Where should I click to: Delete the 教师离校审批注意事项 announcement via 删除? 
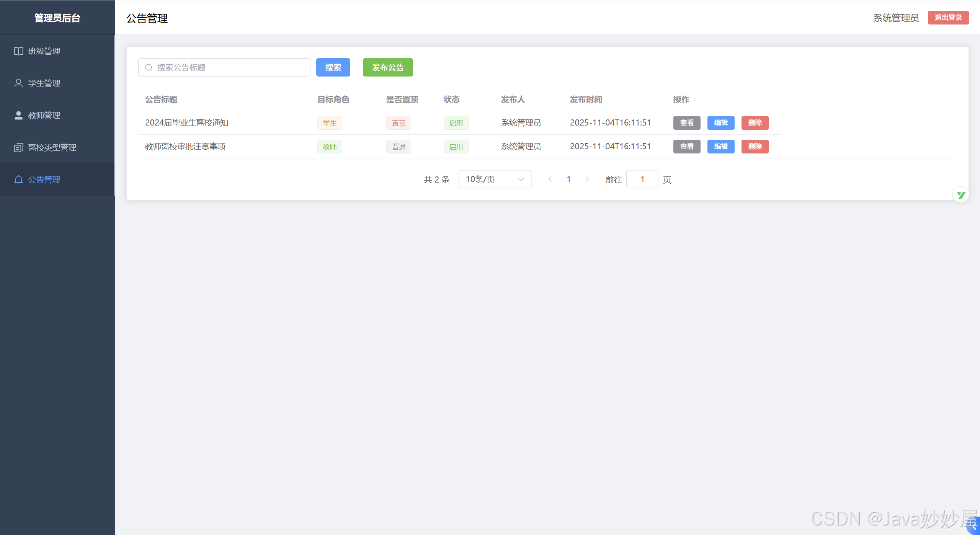coord(755,147)
